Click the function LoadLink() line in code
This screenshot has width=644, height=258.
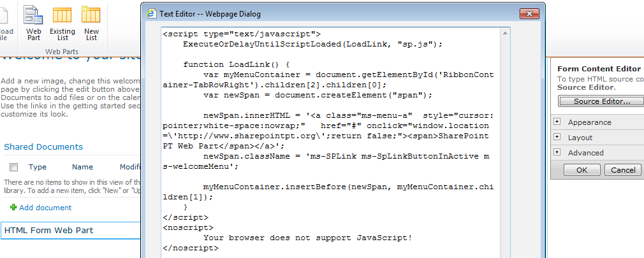pyautogui.click(x=237, y=65)
